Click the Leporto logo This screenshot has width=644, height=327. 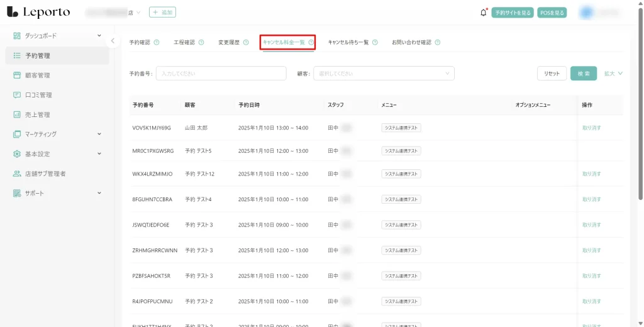point(38,12)
